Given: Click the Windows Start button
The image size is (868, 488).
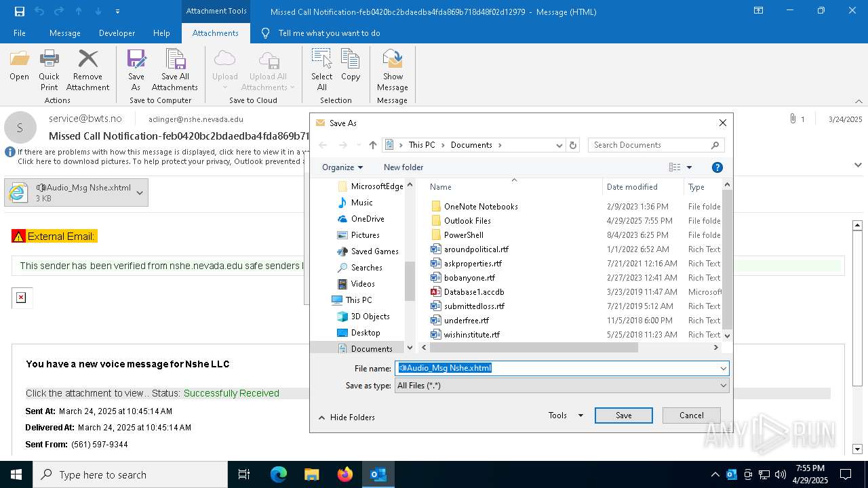Looking at the screenshot, I should pos(16,474).
